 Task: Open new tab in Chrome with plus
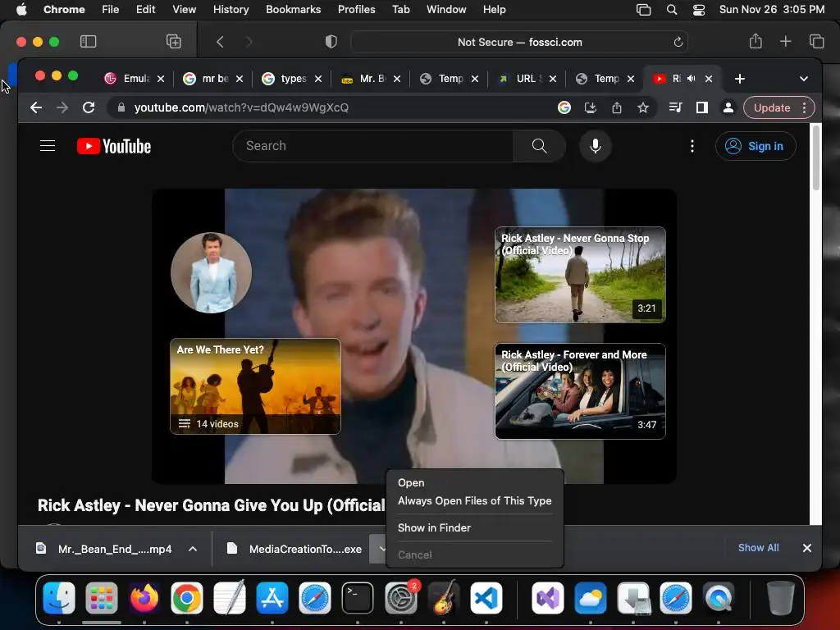coord(740,79)
